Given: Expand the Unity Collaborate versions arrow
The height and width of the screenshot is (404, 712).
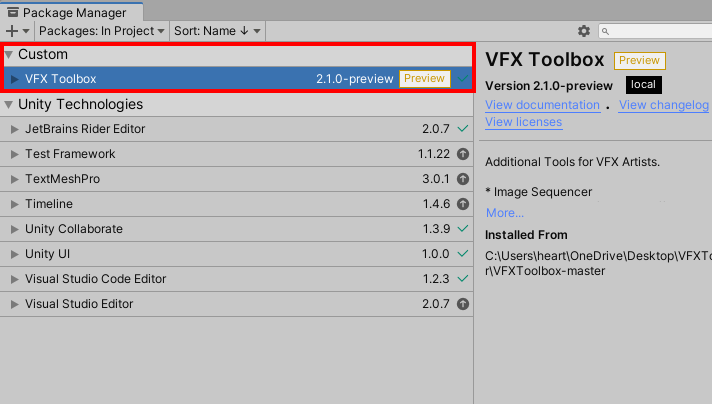Looking at the screenshot, I should pos(15,229).
